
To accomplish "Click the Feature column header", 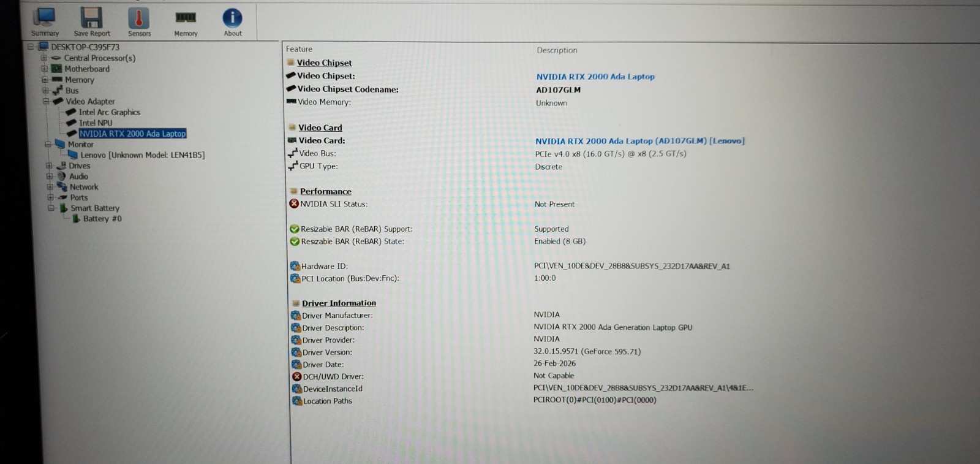I will pos(299,49).
